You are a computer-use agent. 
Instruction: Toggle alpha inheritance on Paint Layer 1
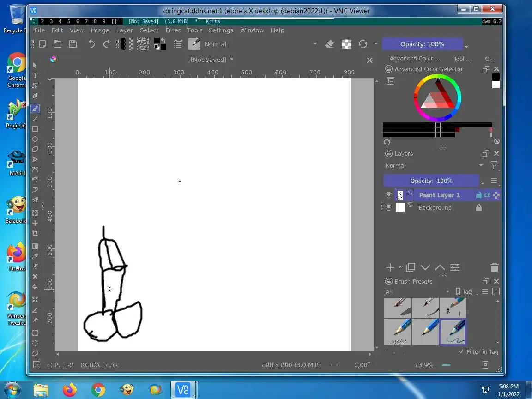click(487, 195)
